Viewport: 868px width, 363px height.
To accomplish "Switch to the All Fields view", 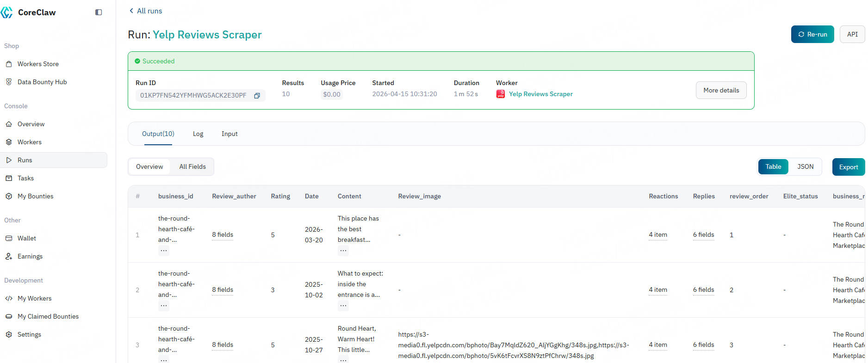I will tap(192, 167).
